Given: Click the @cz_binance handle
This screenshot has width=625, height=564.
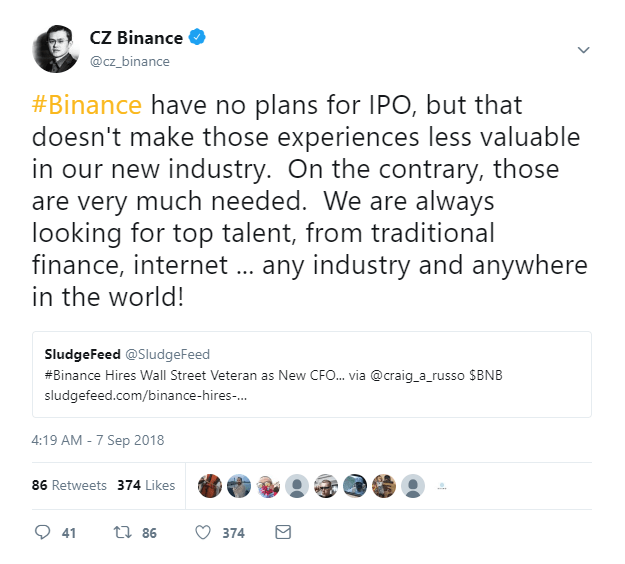Looking at the screenshot, I should pyautogui.click(x=130, y=61).
